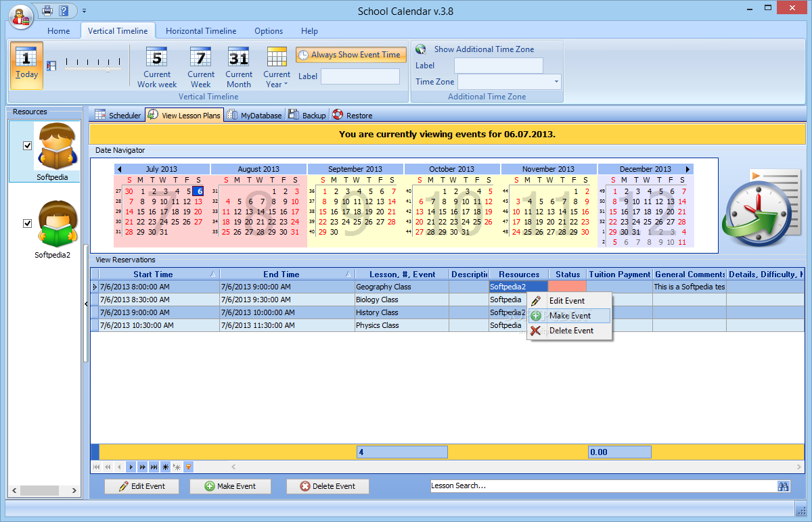Select July 6 in the Date Navigator
812x522 pixels.
pos(198,191)
